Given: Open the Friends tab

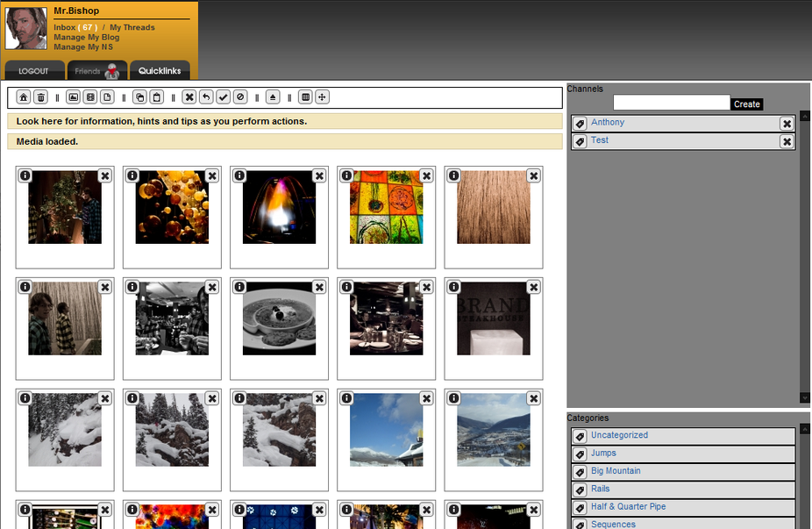Looking at the screenshot, I should tap(96, 70).
